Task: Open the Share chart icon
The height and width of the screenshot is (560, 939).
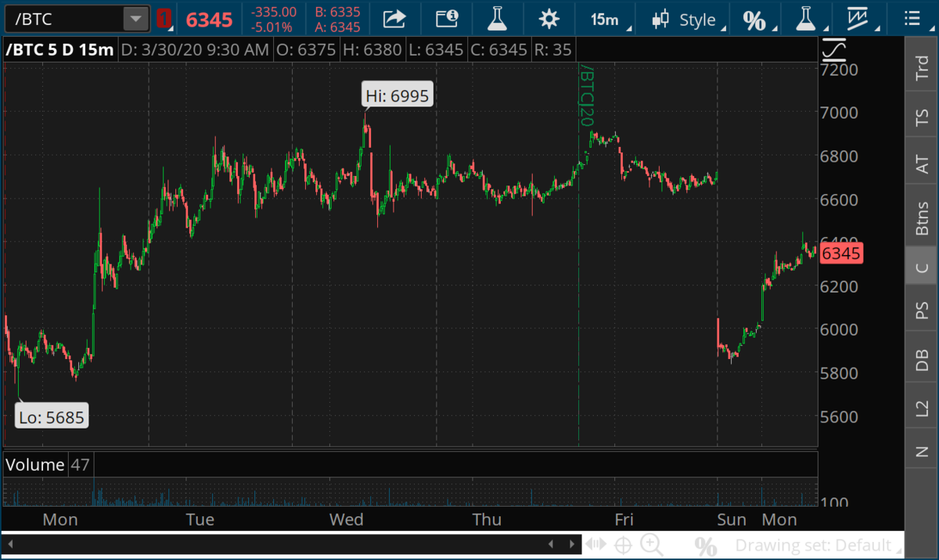Action: pos(395,19)
